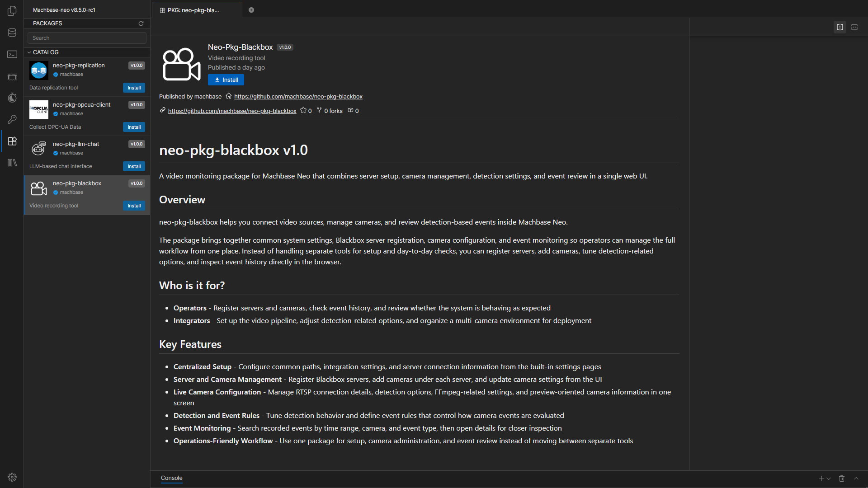Click the 'Who is it for?' heading
868x488 pixels.
click(192, 286)
